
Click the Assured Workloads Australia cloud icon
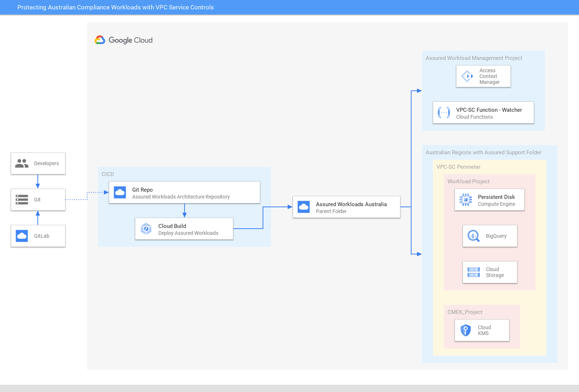click(x=304, y=207)
